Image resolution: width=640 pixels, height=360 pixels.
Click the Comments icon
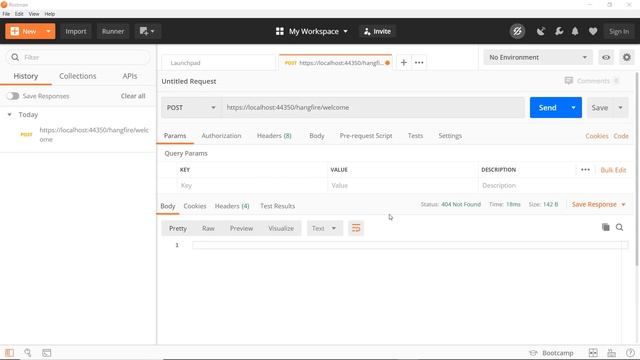click(x=569, y=80)
